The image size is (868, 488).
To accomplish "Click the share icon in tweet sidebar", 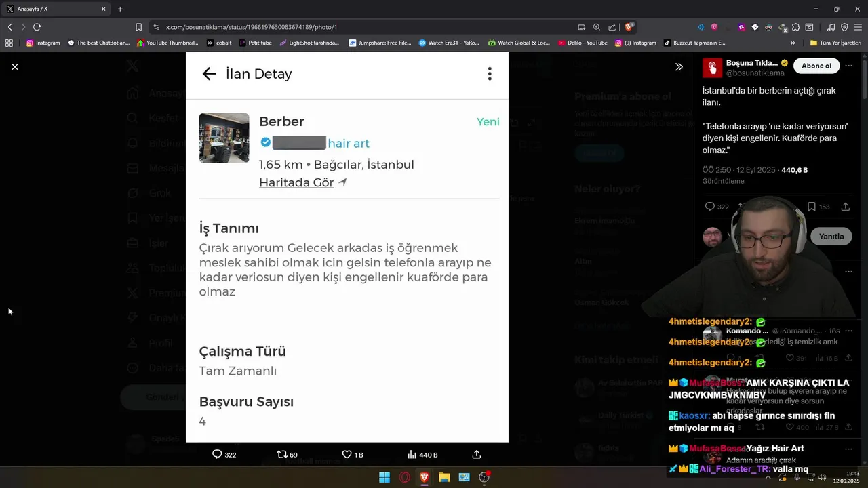I will pyautogui.click(x=846, y=207).
